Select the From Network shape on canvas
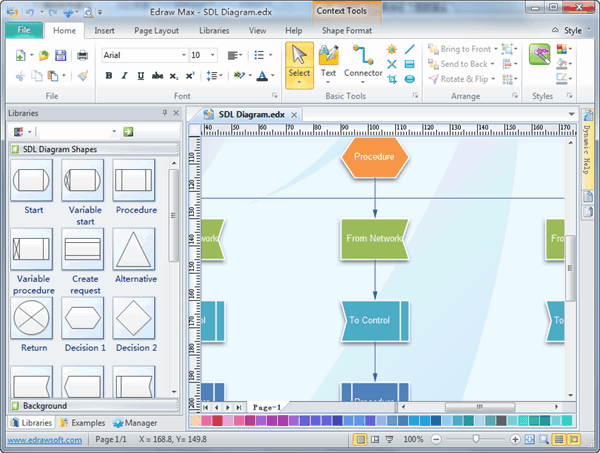This screenshot has width=600, height=453. point(375,238)
